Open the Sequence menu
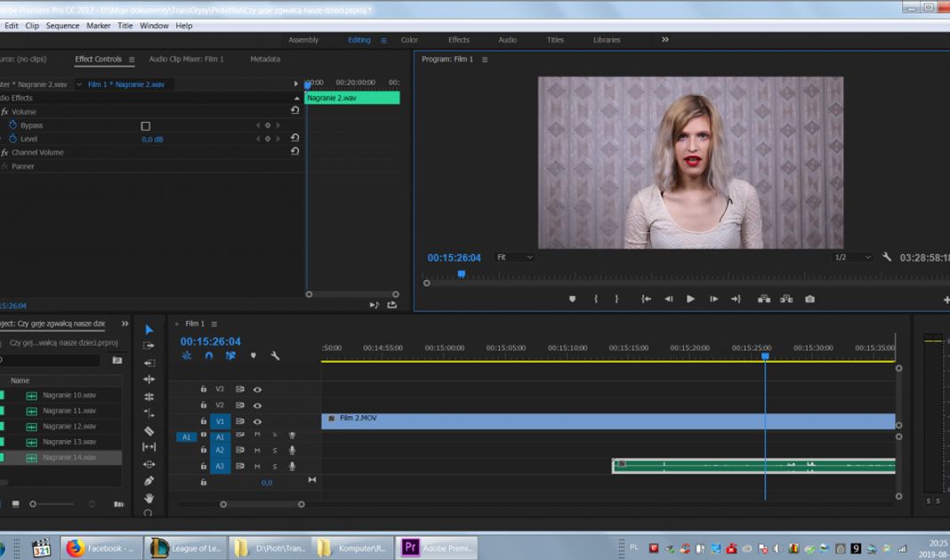 [x=62, y=26]
